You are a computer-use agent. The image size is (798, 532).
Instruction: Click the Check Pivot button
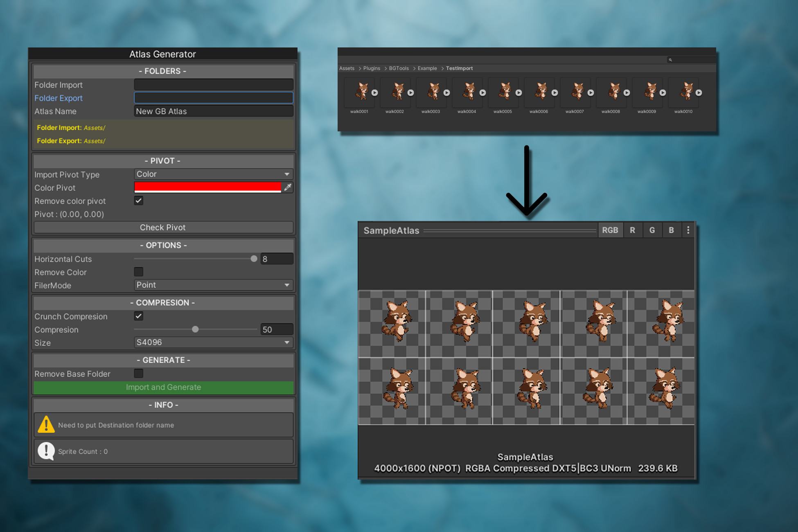click(x=163, y=227)
